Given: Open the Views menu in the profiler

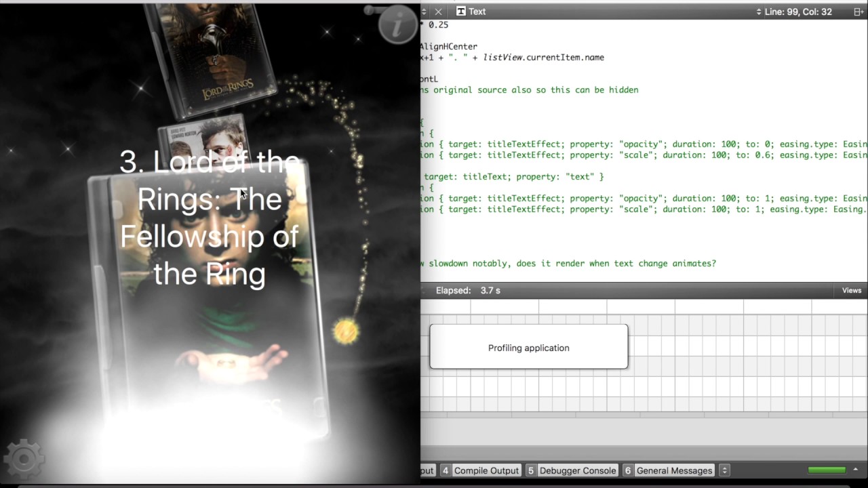Looking at the screenshot, I should click(851, 290).
